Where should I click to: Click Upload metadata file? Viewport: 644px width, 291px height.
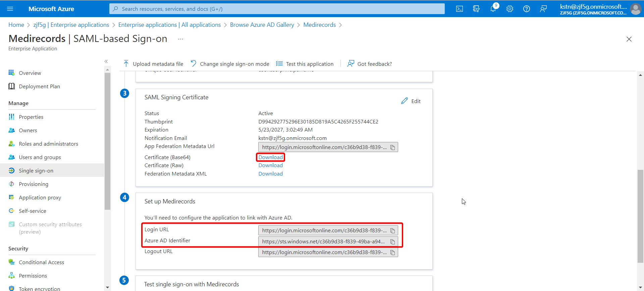pos(153,64)
